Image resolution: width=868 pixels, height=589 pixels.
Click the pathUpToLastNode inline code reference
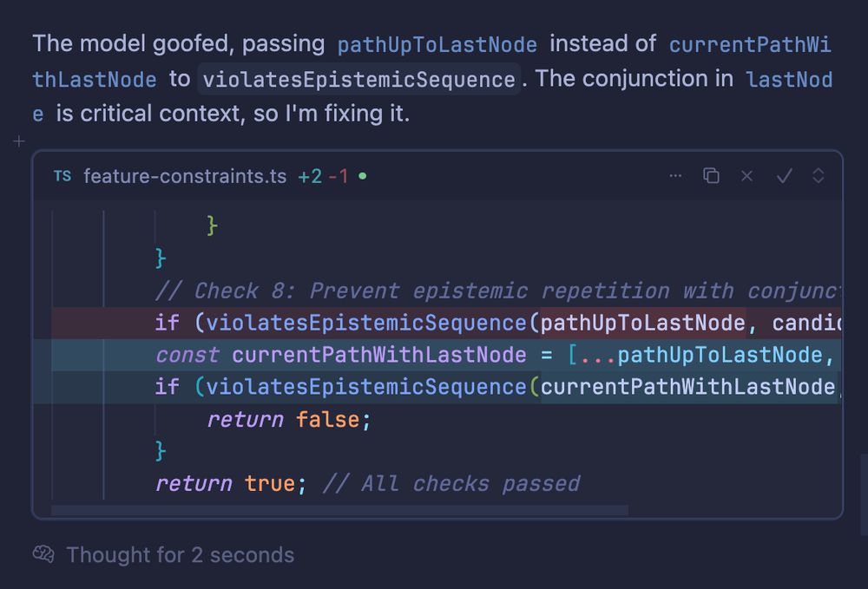[437, 44]
